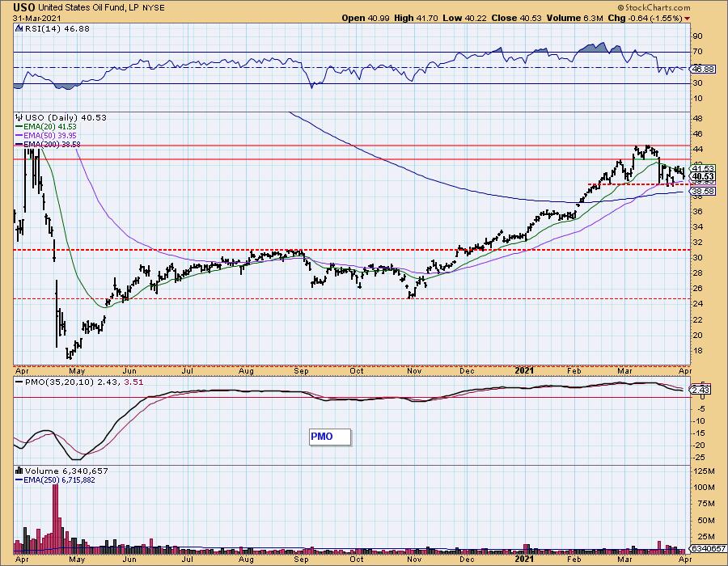Screen dimensions: 728x566
Task: Click the RSI(14) panel legend icon
Action: click(19, 28)
